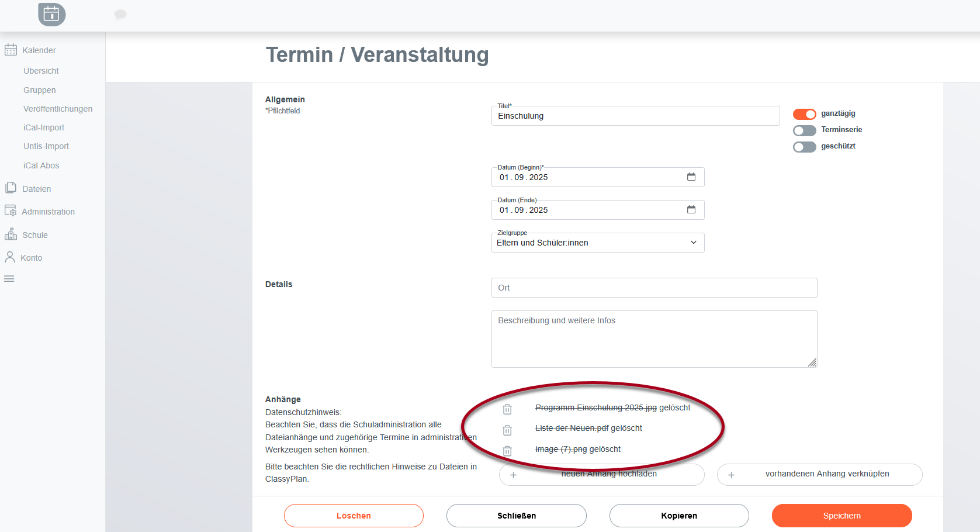Click the Dateien sidebar icon
Screen dimensions: 980x532
(11, 188)
